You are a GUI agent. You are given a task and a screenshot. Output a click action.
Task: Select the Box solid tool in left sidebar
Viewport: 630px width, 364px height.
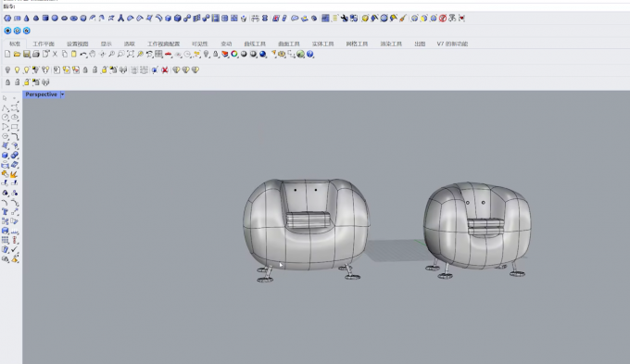tap(5, 155)
